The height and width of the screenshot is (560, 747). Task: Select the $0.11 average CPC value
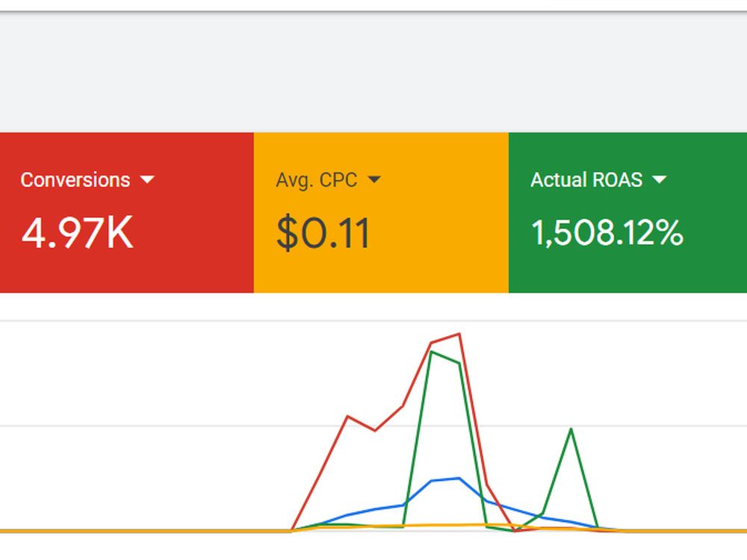(323, 233)
